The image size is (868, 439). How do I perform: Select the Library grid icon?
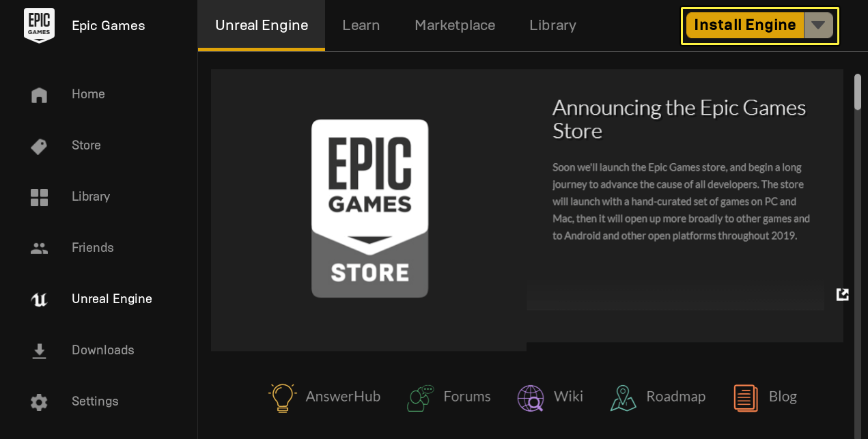[x=39, y=197]
